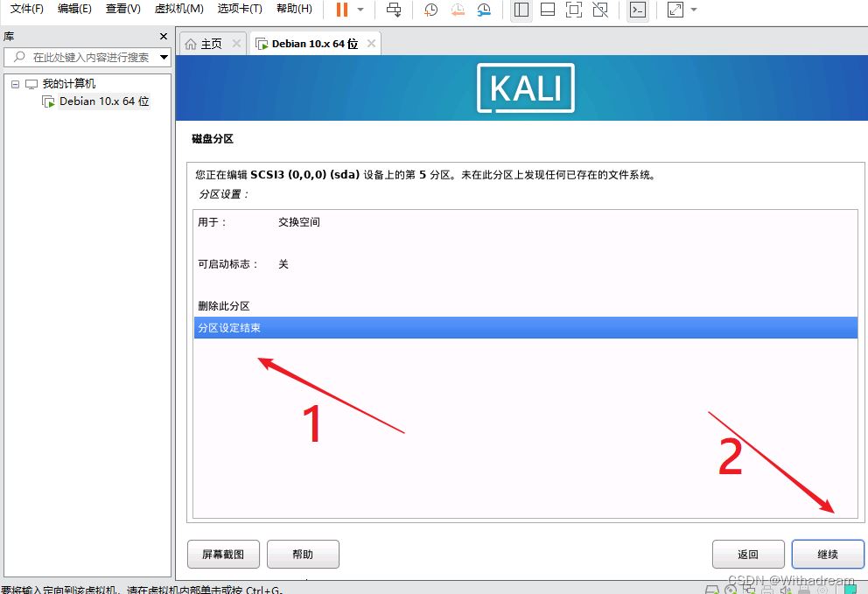Revert the virtual machine to its snapshot
Viewport: 868px width, 594px height.
tap(458, 10)
